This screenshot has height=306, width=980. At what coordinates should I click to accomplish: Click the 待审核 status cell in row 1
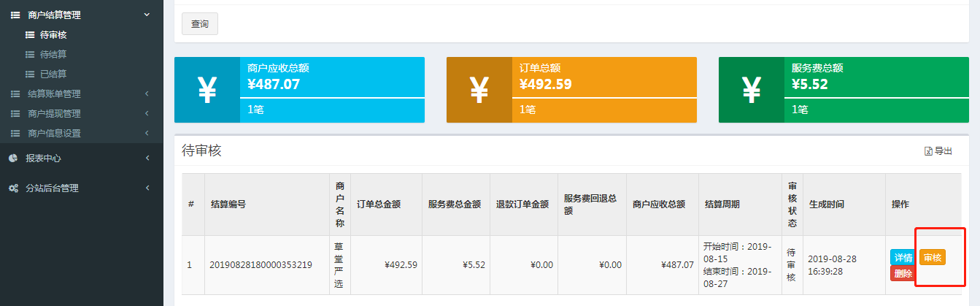(792, 265)
